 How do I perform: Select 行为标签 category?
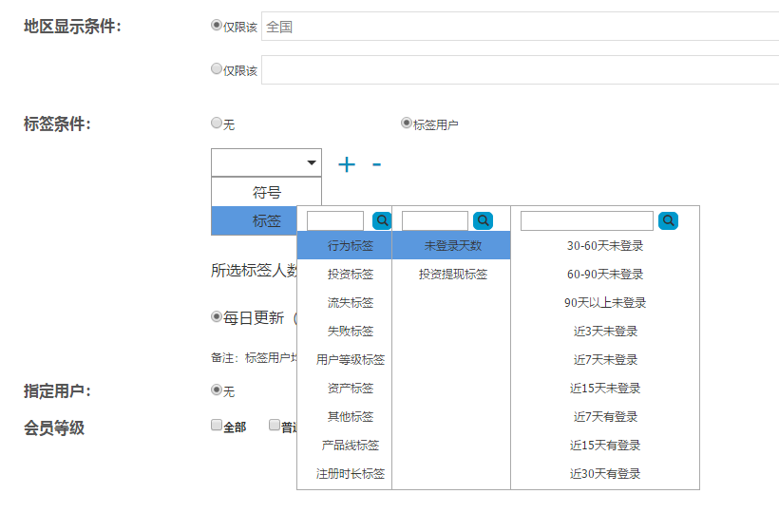(x=345, y=245)
